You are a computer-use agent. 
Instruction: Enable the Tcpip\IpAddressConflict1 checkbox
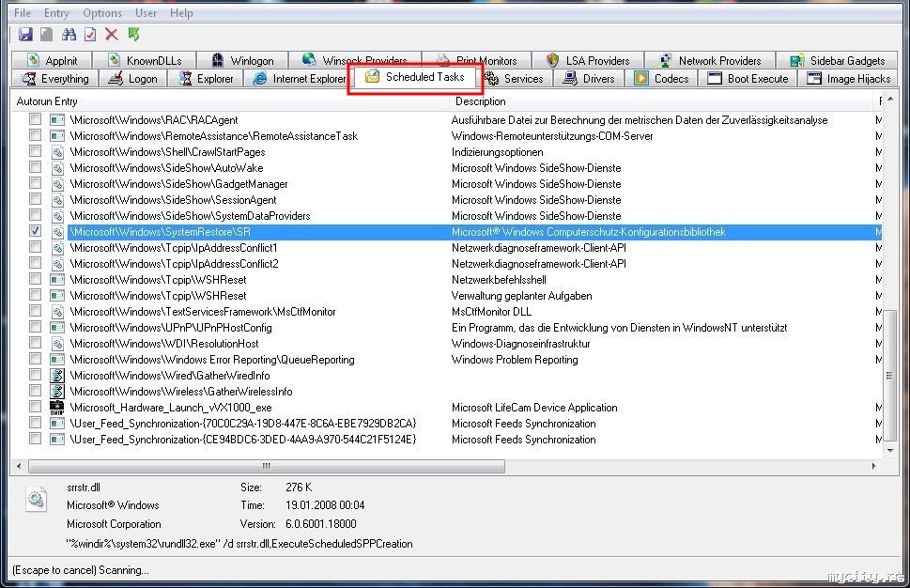pos(36,247)
